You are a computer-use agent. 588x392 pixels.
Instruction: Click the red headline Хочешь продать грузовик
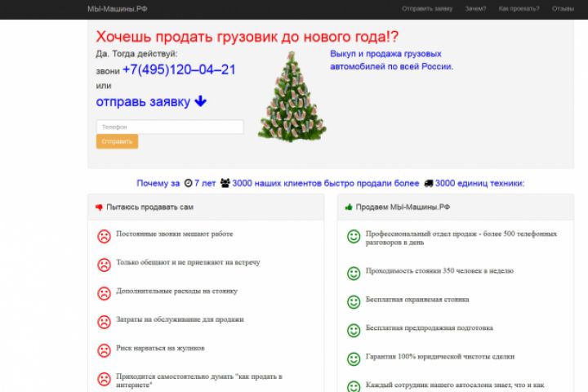click(x=247, y=37)
